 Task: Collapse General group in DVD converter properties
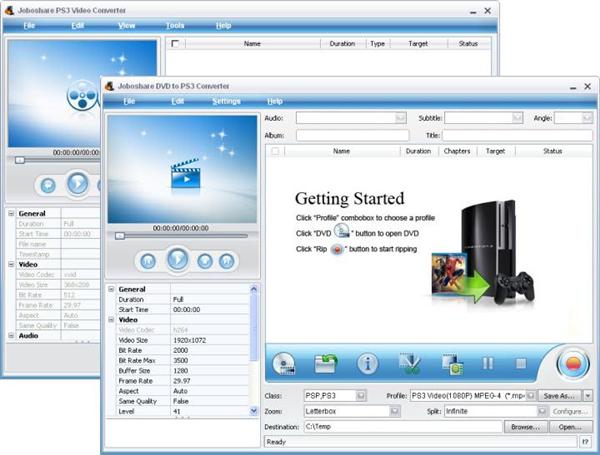click(x=111, y=289)
